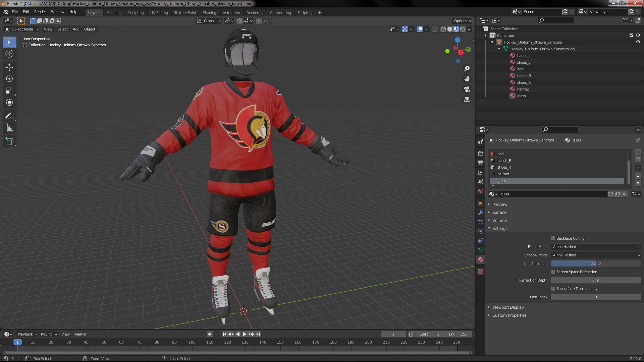Screen dimensions: 644x362
Task: Open the Texture Paint workspace tab
Action: [185, 12]
